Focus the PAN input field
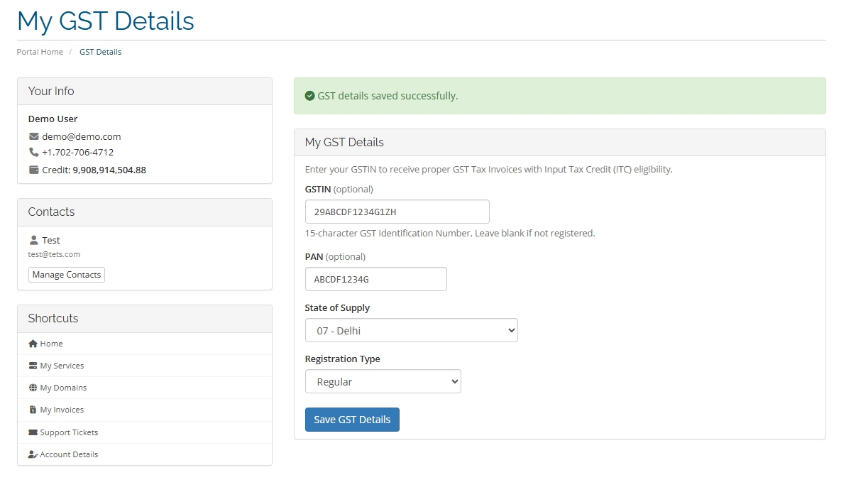This screenshot has width=868, height=497. pyautogui.click(x=376, y=279)
